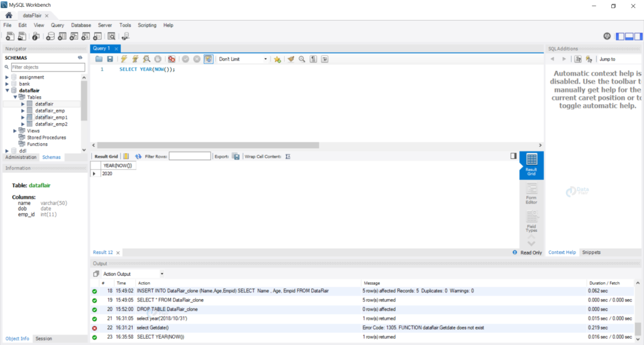
Task: Show Form Editor view
Action: point(531,194)
